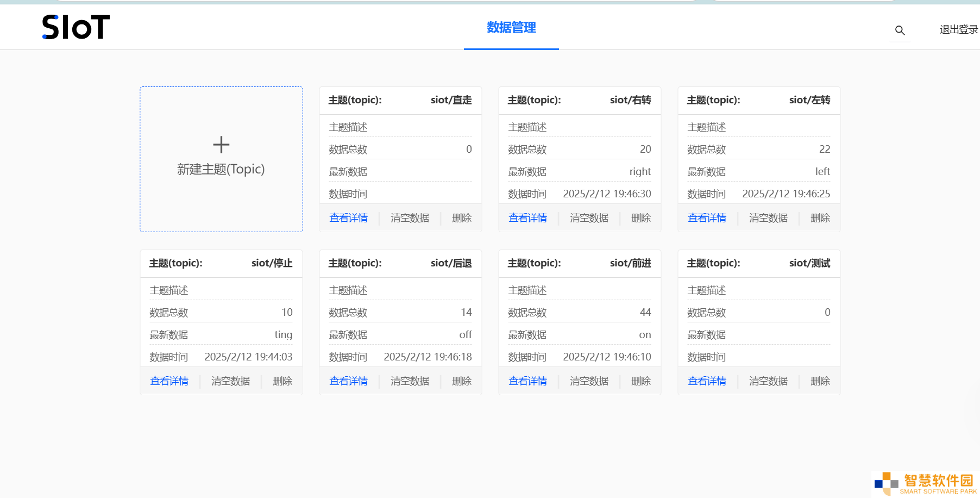The height and width of the screenshot is (498, 980).
Task: Click latest data value 'on'
Action: [x=645, y=335]
